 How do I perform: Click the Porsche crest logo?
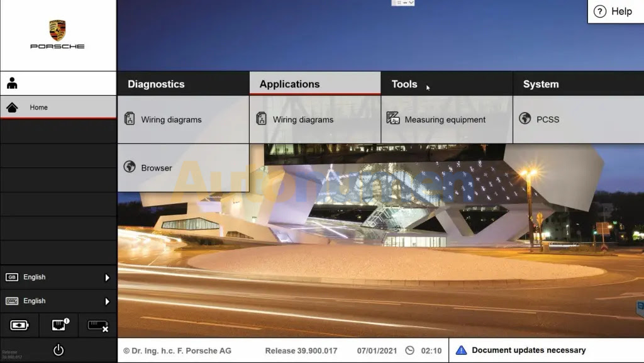coord(57,30)
